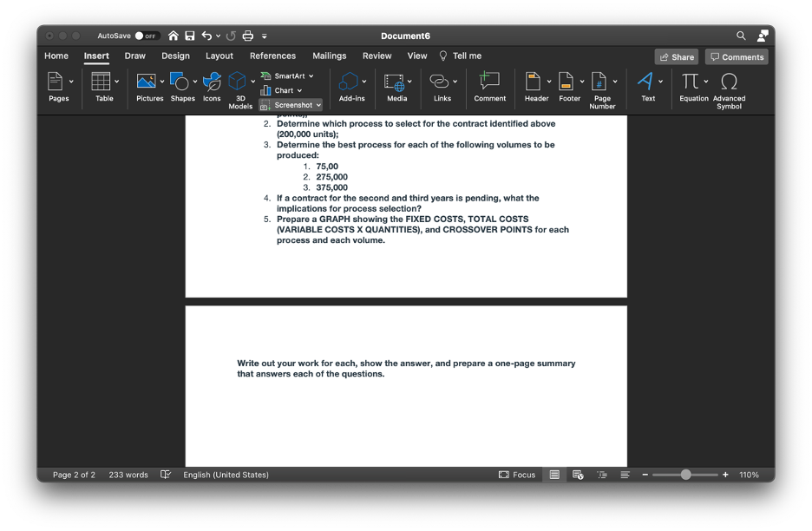The height and width of the screenshot is (531, 812).
Task: Expand the Table dropdown arrow
Action: 117,82
